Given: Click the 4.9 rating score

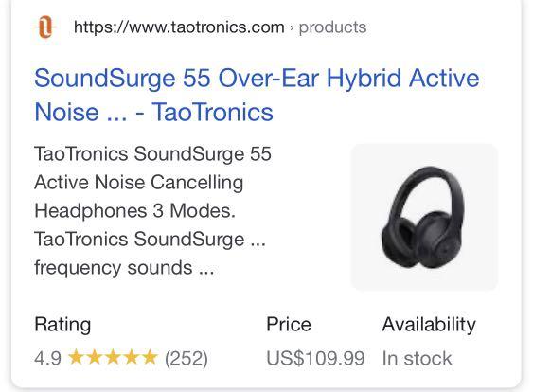Looking at the screenshot, I should [48, 358].
